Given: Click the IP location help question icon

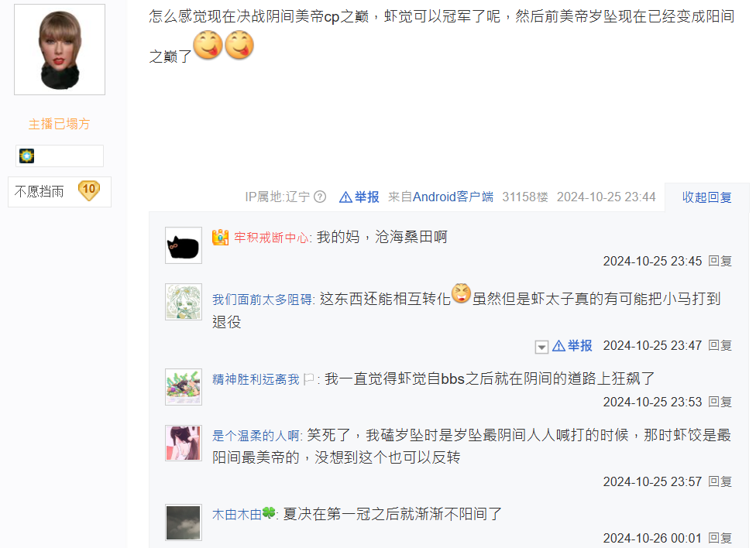Looking at the screenshot, I should 320,197.
